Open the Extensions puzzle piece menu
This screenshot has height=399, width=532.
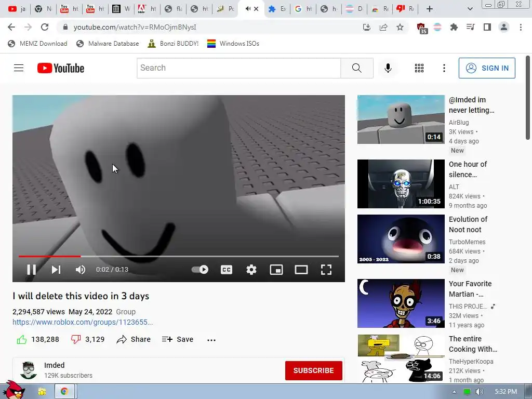[x=454, y=27]
